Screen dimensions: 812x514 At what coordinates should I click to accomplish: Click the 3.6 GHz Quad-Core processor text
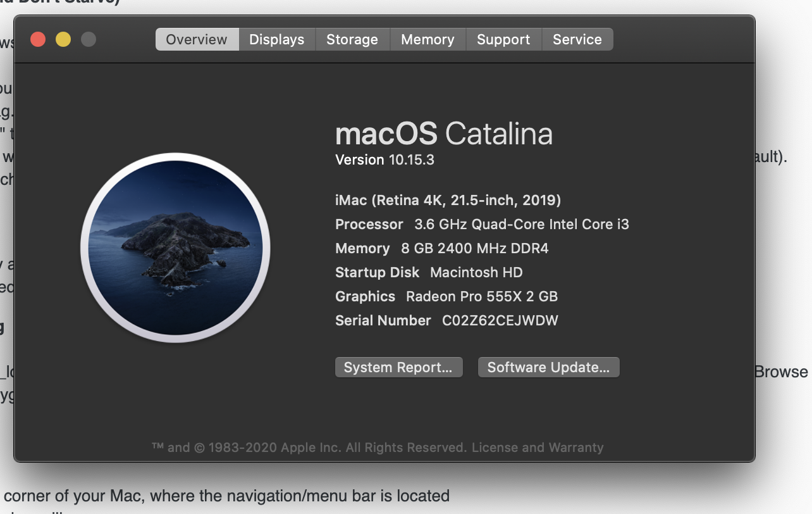(521, 224)
